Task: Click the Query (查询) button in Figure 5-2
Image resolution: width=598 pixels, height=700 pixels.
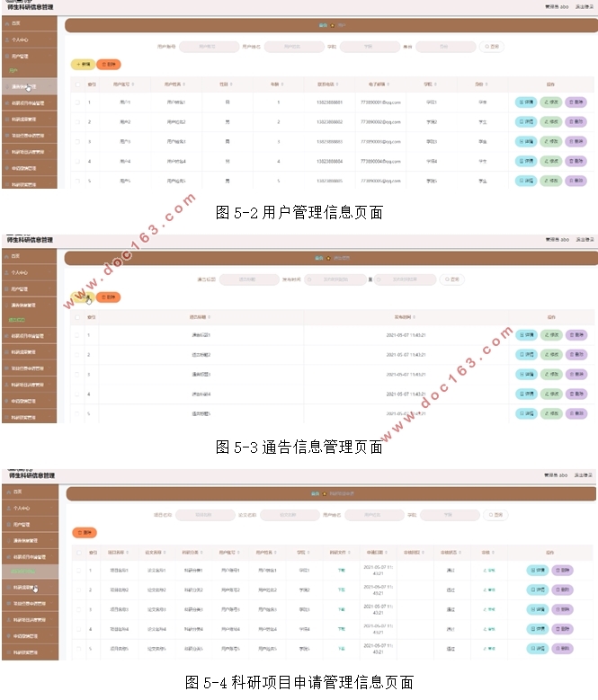Action: point(492,47)
